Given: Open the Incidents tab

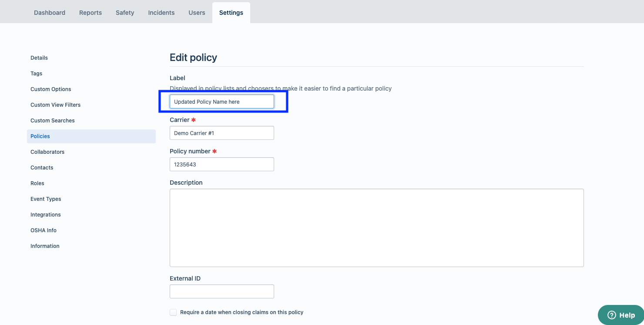Looking at the screenshot, I should click(161, 13).
